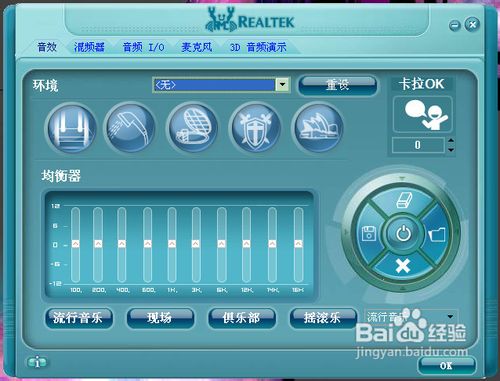The height and width of the screenshot is (381, 500).
Task: Minimize the Realtek window
Action: coord(455,25)
